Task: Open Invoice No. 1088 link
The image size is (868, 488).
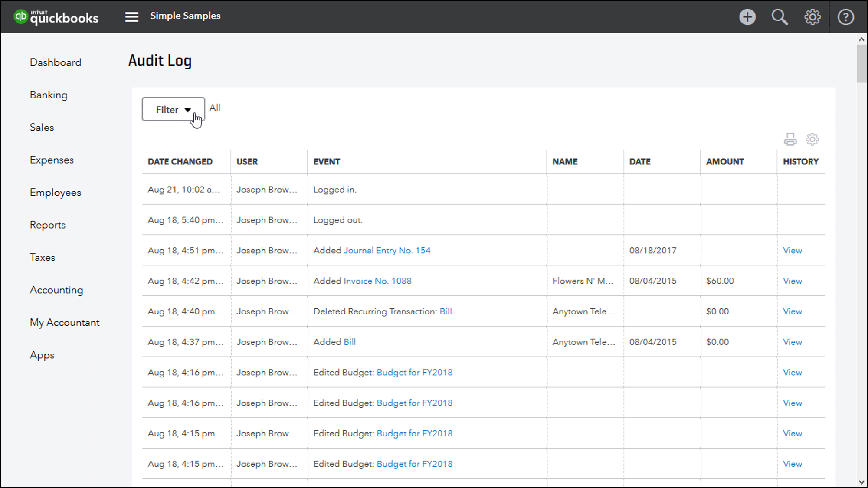Action: [x=377, y=281]
